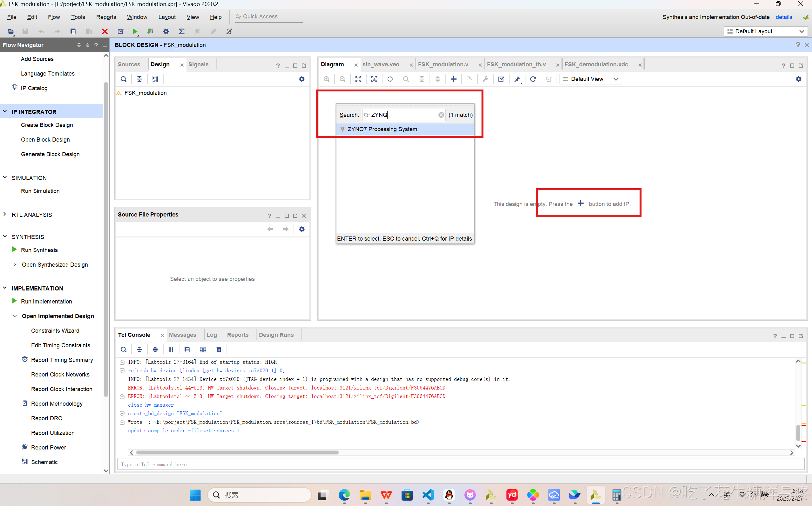Open the Tools menu
Viewport: 812px width, 506px height.
[78, 17]
